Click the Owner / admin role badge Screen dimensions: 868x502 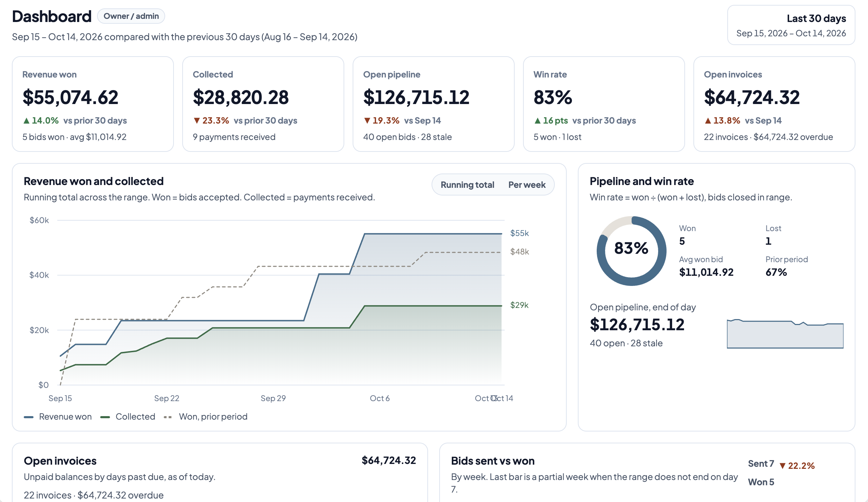click(131, 16)
